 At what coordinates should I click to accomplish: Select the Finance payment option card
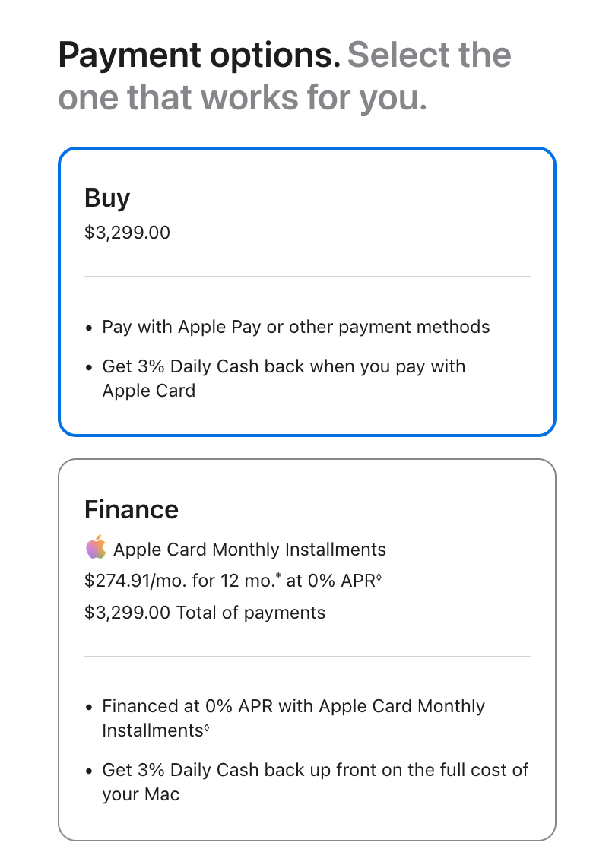tap(307, 650)
